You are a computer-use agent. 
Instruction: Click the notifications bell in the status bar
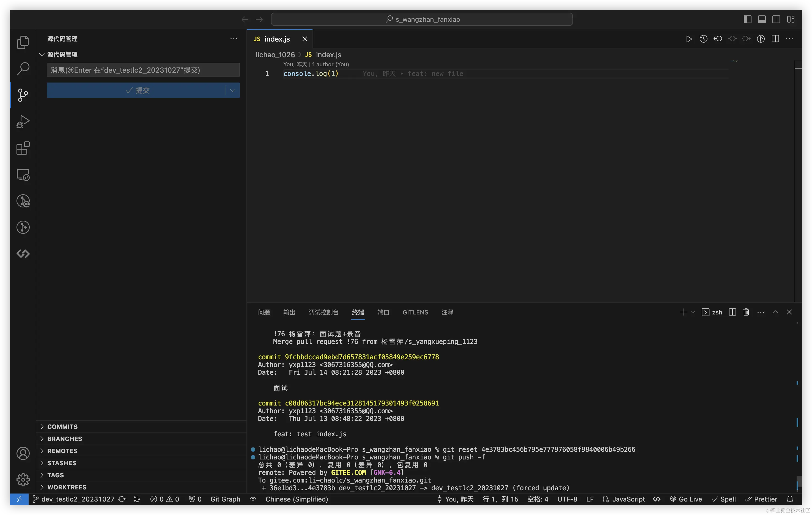coord(790,499)
